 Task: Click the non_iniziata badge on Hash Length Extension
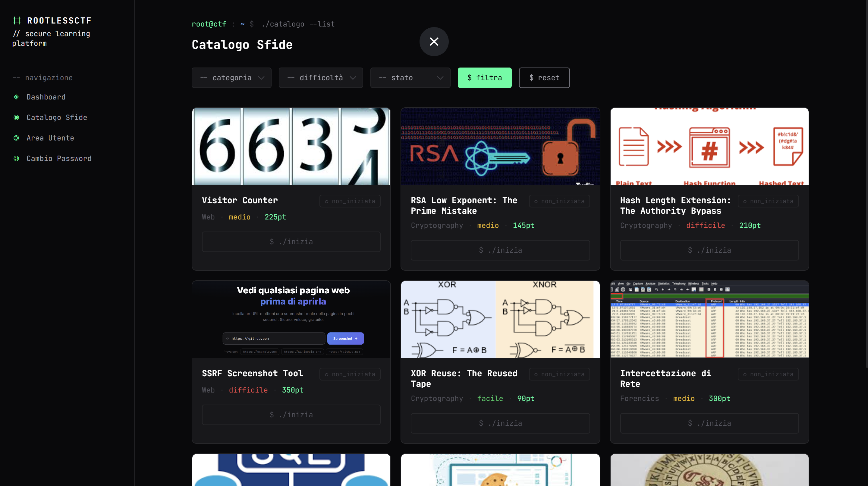[768, 201]
